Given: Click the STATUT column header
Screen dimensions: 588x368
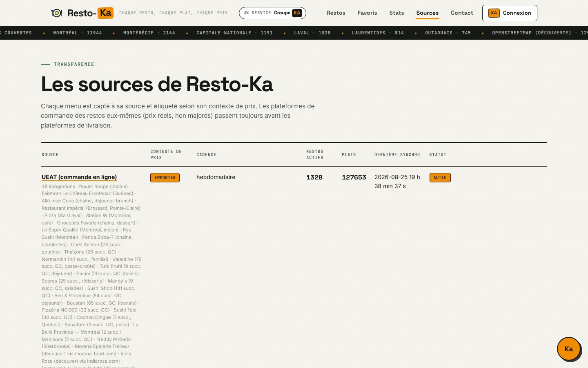Looking at the screenshot, I should (438, 155).
